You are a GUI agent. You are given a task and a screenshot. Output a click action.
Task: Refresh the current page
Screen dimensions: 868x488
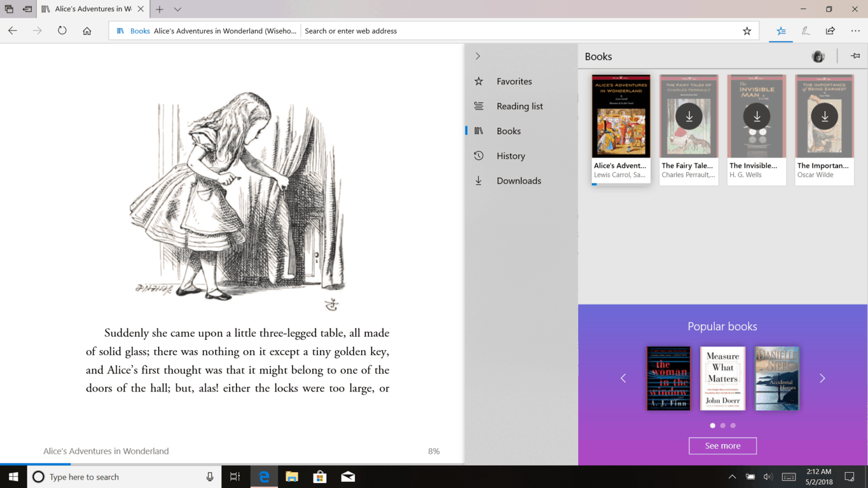[x=62, y=30]
